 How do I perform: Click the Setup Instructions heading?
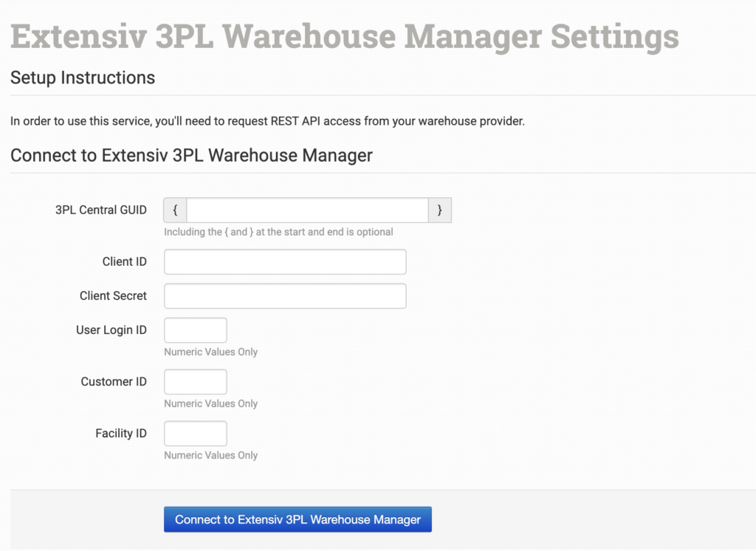point(83,78)
